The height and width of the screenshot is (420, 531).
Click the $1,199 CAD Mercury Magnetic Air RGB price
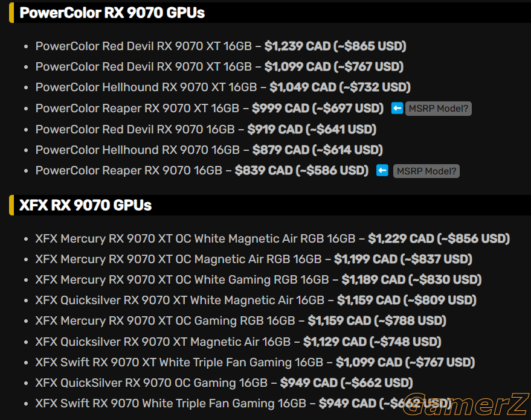[403, 259]
